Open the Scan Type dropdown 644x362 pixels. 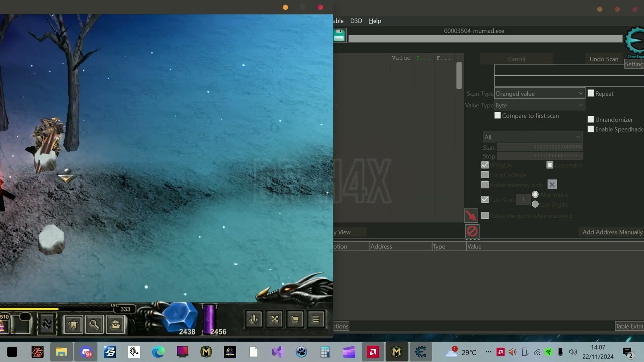coord(539,93)
